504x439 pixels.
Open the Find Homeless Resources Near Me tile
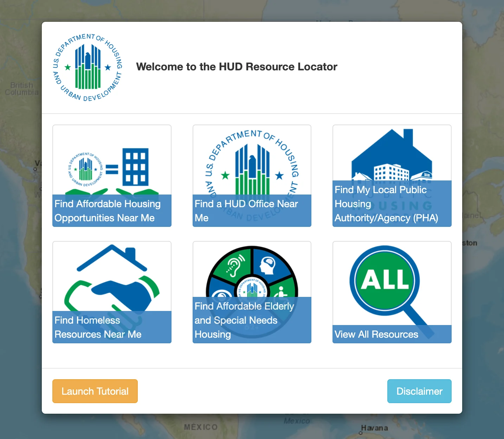pos(112,292)
